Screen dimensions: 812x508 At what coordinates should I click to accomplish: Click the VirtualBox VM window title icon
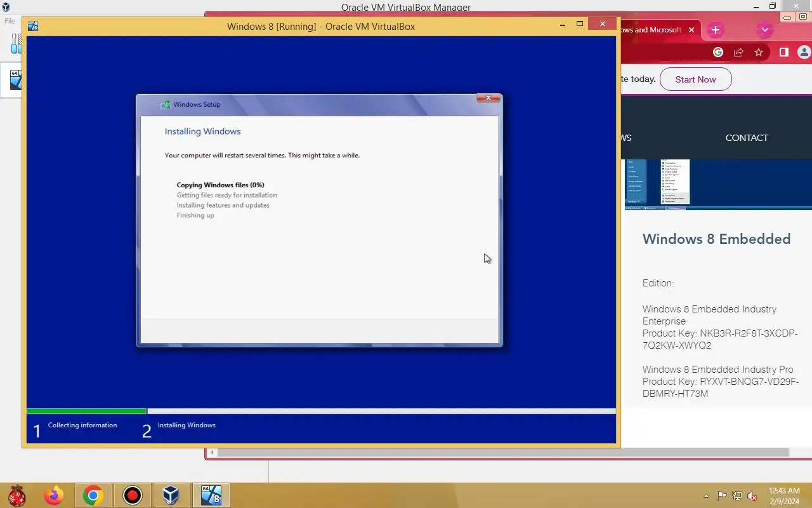pos(33,26)
